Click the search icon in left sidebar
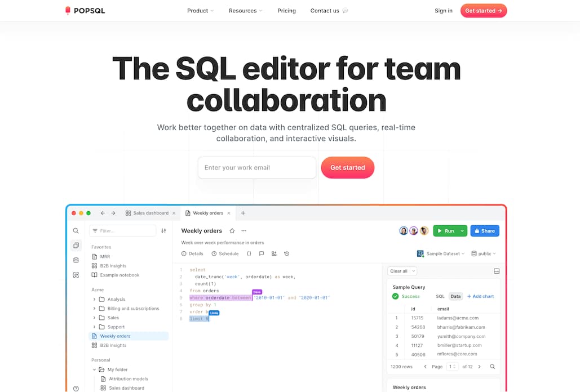The width and height of the screenshot is (580, 392). point(76,231)
